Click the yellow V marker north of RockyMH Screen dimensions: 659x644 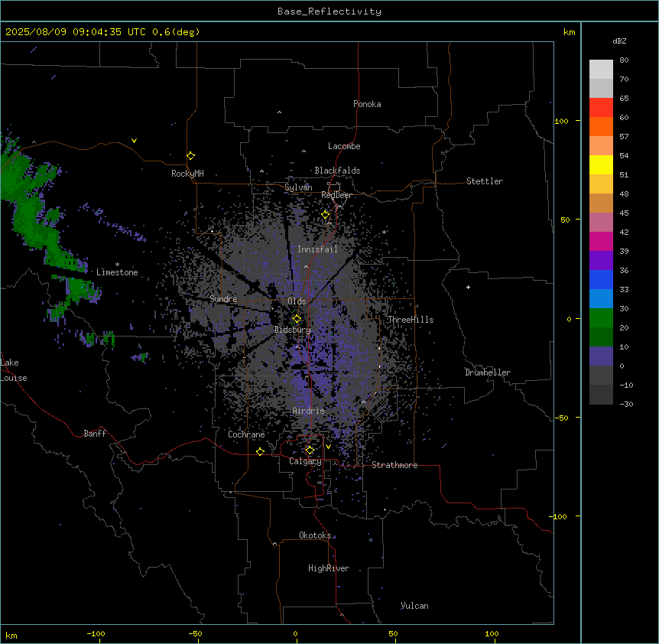[134, 141]
